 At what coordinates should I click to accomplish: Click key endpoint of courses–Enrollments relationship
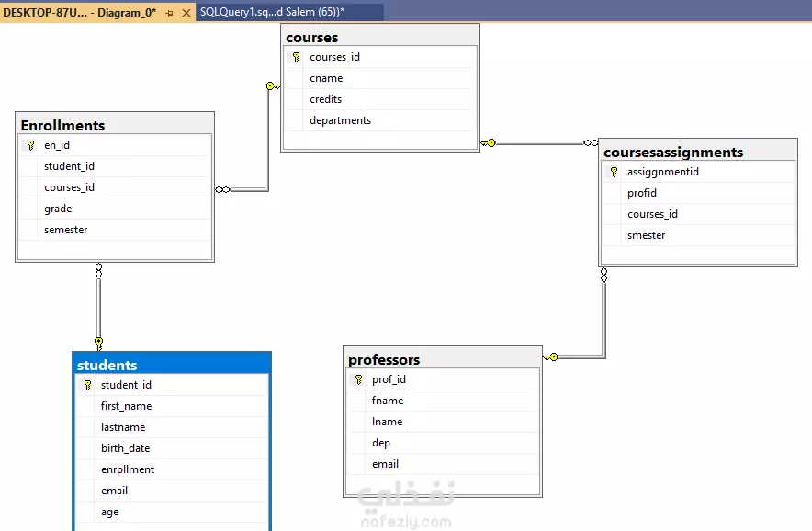(273, 86)
